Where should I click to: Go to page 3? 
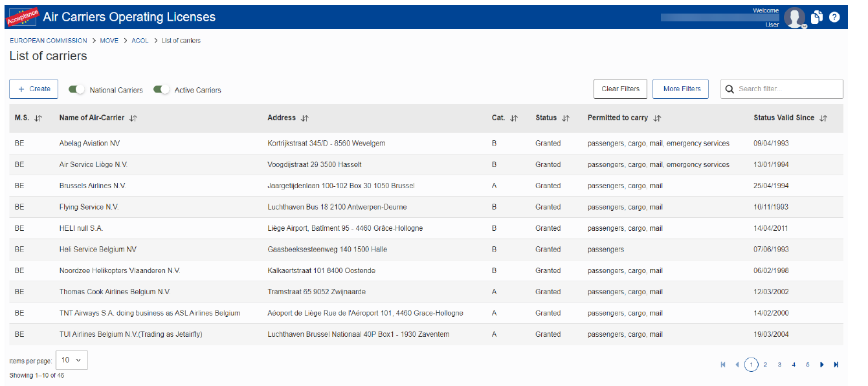[x=779, y=365]
